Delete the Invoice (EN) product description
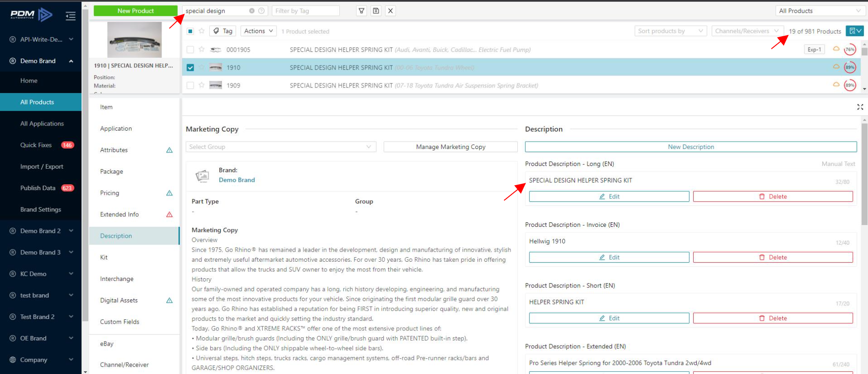Viewport: 868px width, 374px height. click(773, 257)
